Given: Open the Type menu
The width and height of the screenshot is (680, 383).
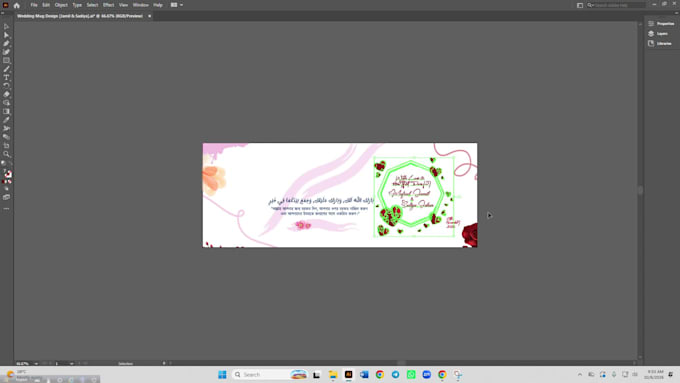Looking at the screenshot, I should (x=77, y=5).
